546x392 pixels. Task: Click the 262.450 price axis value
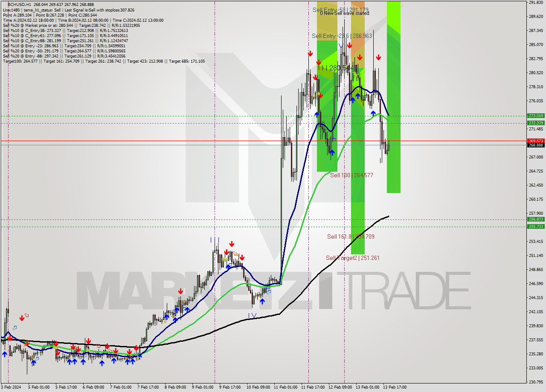(536, 185)
